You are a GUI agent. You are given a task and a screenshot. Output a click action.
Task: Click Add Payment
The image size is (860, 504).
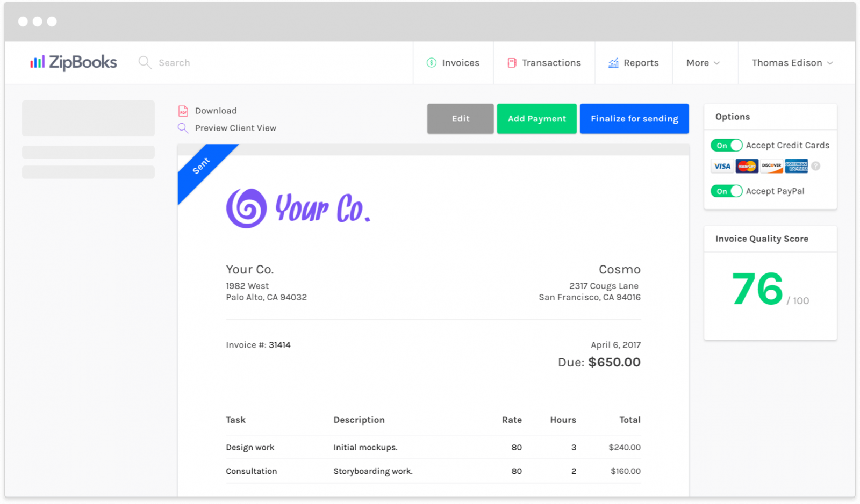(536, 118)
